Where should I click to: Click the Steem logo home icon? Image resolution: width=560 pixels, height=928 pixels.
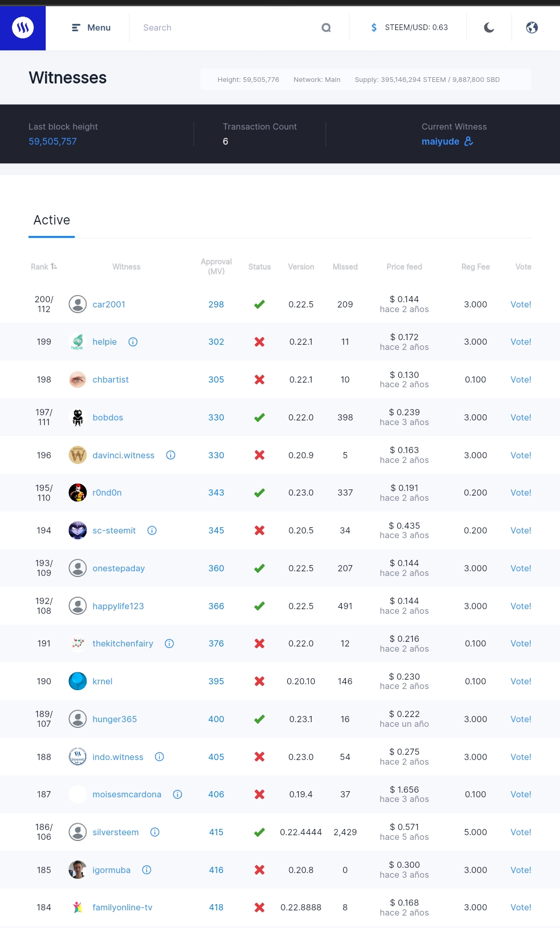[23, 27]
